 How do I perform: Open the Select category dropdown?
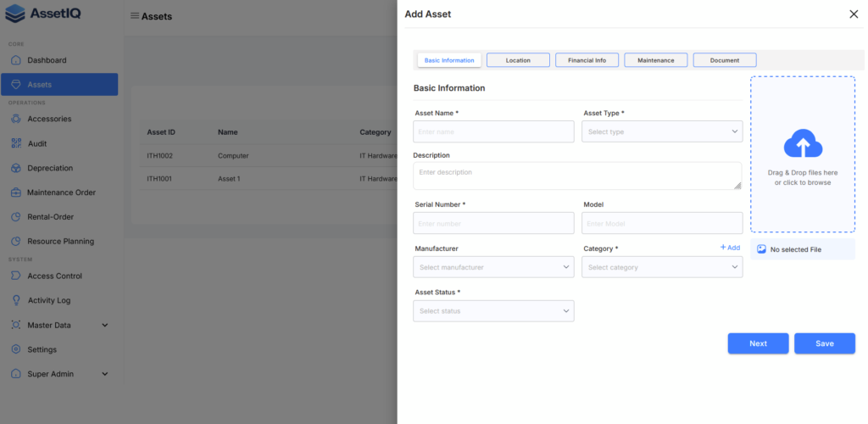coord(662,267)
